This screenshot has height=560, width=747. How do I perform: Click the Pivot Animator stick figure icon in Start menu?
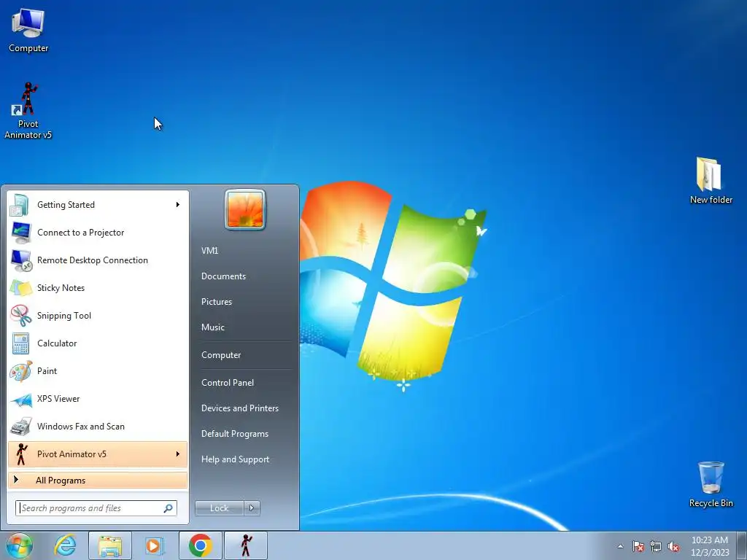pos(20,454)
